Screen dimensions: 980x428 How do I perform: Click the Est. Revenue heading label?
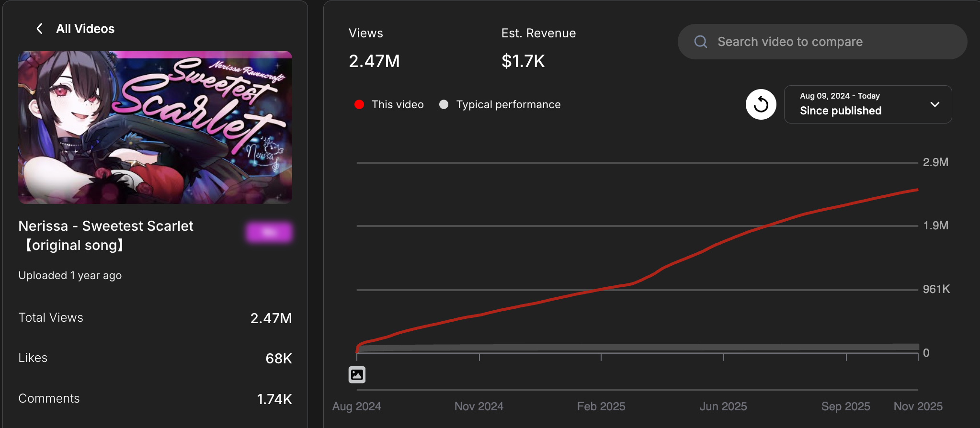click(539, 33)
